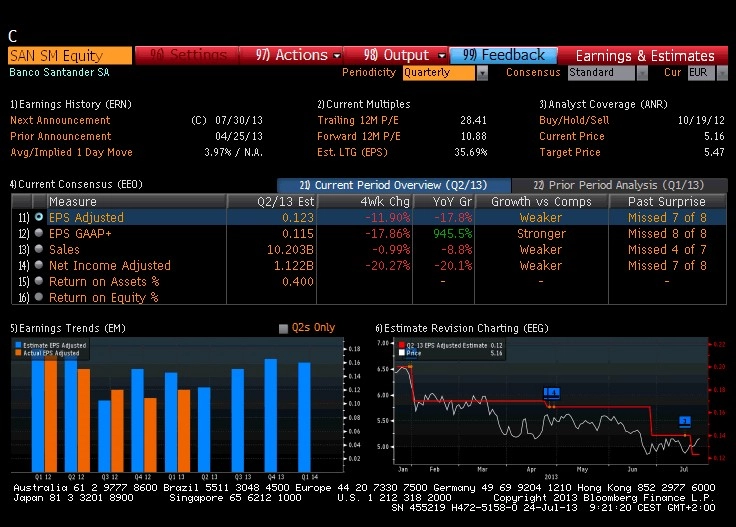Open the 98) Output menu

pyautogui.click(x=396, y=55)
